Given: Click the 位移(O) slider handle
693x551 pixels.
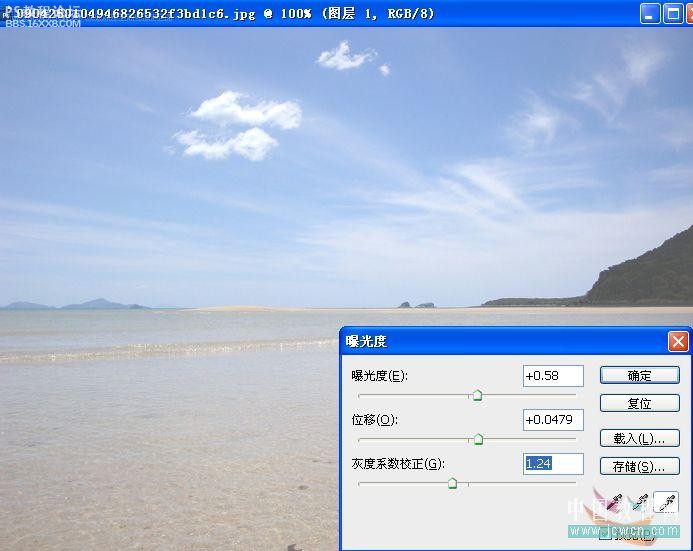Looking at the screenshot, I should (478, 439).
